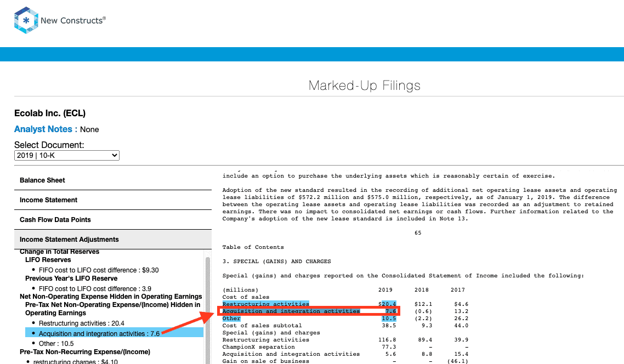The width and height of the screenshot is (624, 364).
Task: Click the 2017 column header in filing table
Action: pos(458,290)
